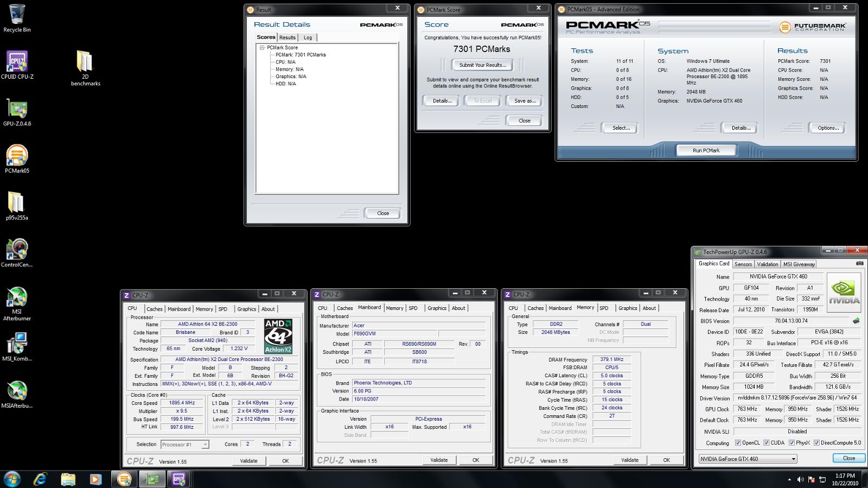The width and height of the screenshot is (868, 488).
Task: Click the DRAM Frequency value 379.1 MHz
Action: 612,359
